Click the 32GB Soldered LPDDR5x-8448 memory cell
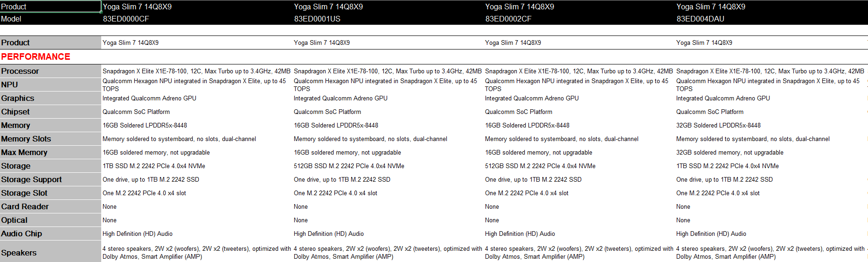 point(718,125)
